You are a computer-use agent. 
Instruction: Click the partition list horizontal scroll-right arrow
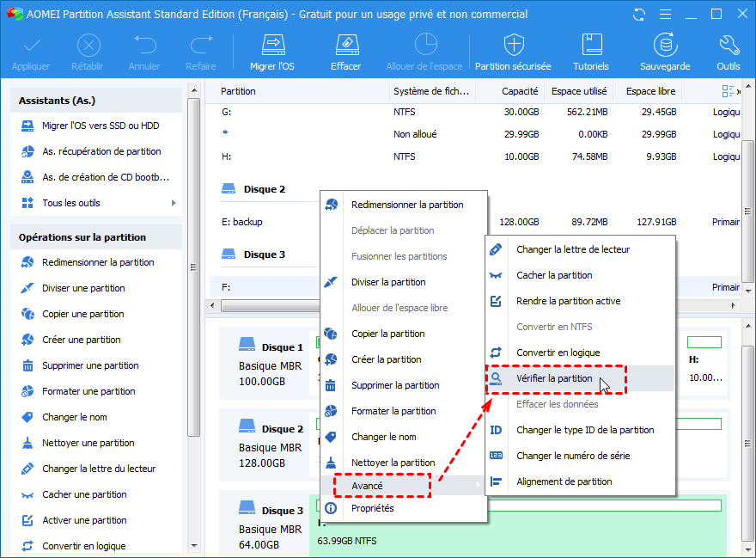734,305
